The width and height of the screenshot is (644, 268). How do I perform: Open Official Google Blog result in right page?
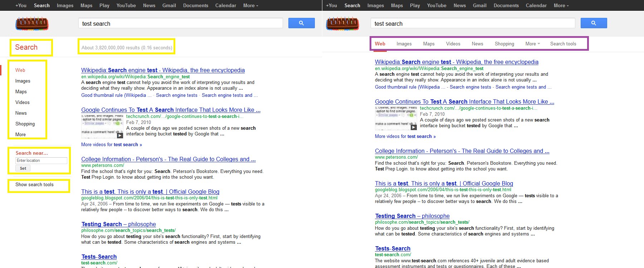pyautogui.click(x=444, y=183)
